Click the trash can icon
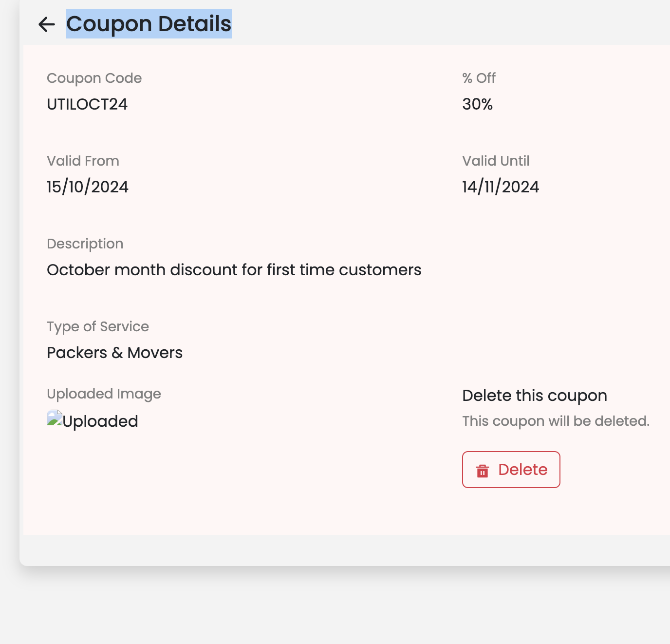670x644 pixels. [x=482, y=471]
